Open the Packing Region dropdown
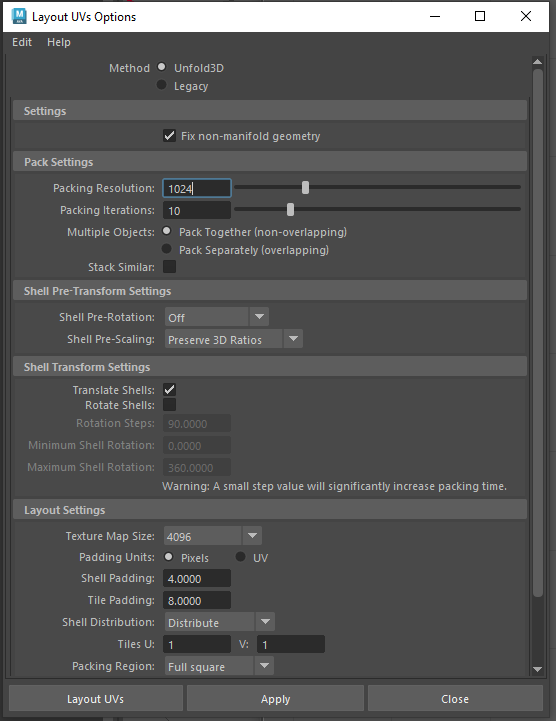 click(219, 666)
